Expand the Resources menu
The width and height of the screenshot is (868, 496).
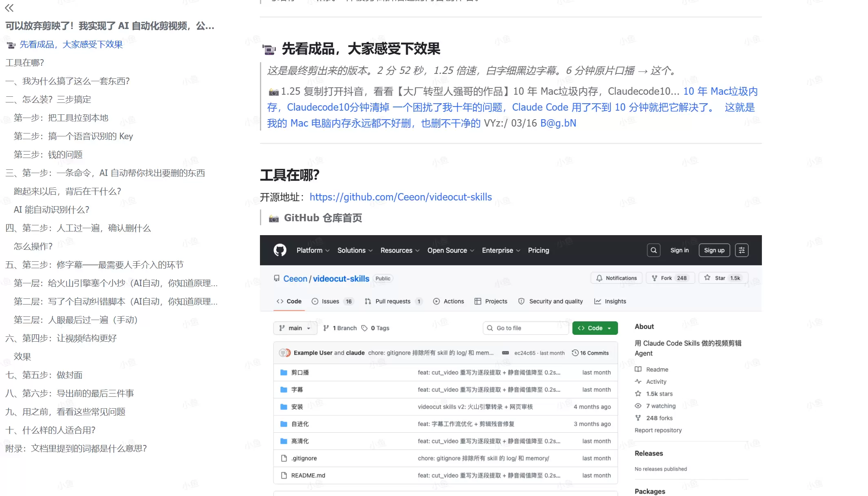tap(400, 250)
